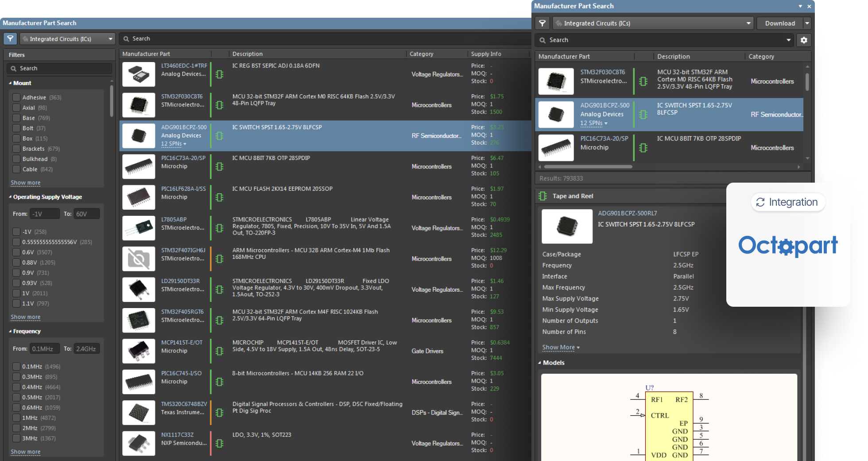Sort by Manufacturer Part column in left window
Image resolution: width=868 pixels, height=461 pixels.
146,54
